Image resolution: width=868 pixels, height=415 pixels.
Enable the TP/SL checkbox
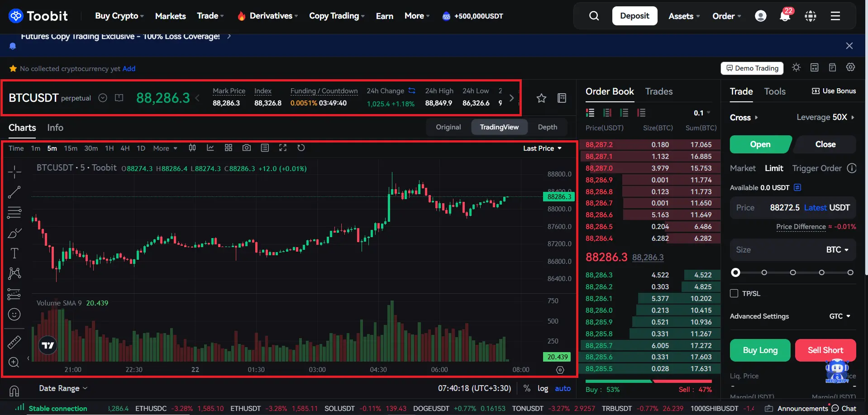[734, 293]
